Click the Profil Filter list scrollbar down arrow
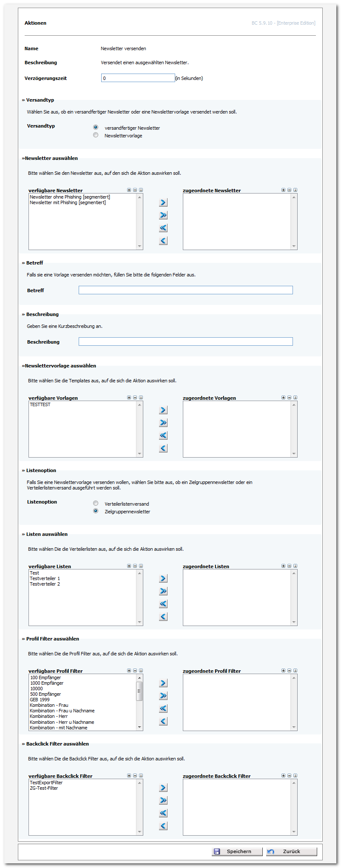 [x=139, y=728]
